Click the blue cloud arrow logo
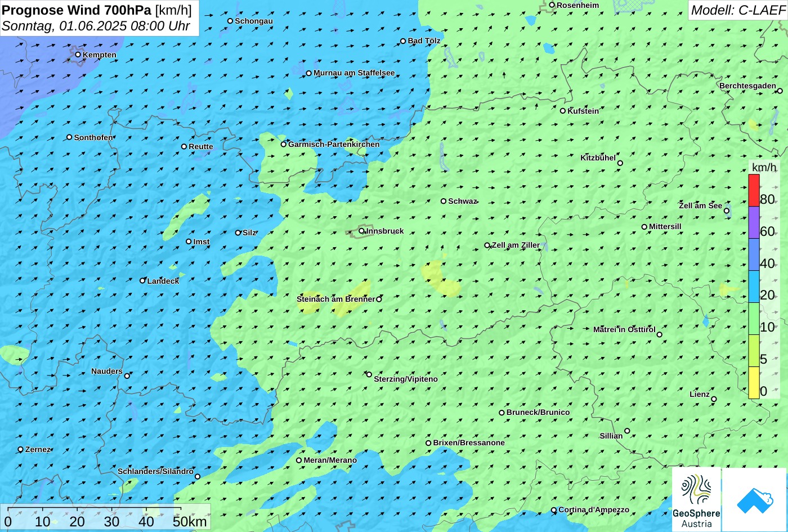The image size is (788, 532). pos(754,499)
